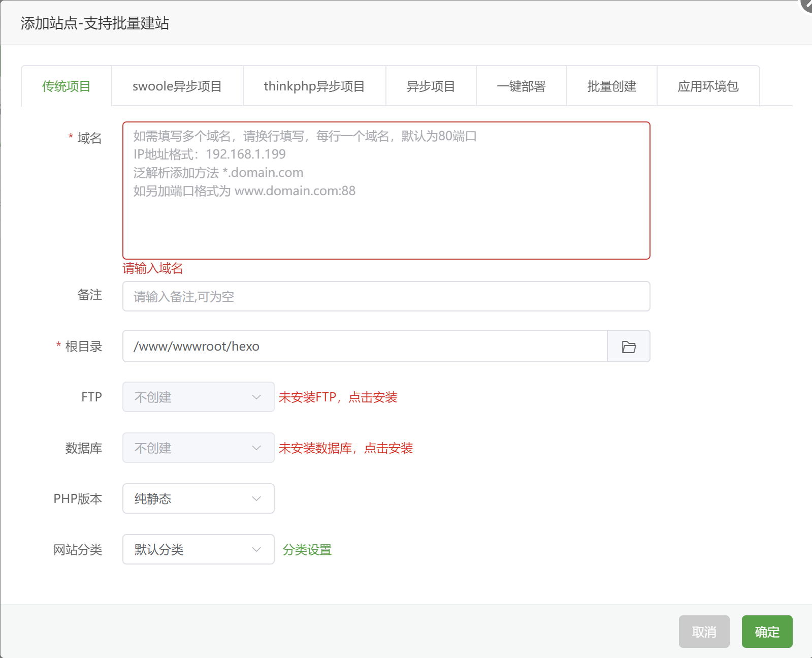
Task: Click 未安装FTP，点击安装 link
Action: pyautogui.click(x=338, y=397)
